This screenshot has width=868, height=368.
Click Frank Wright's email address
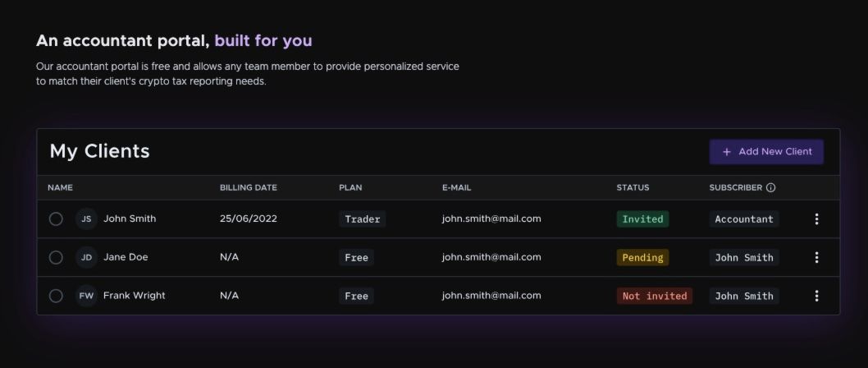tap(491, 296)
